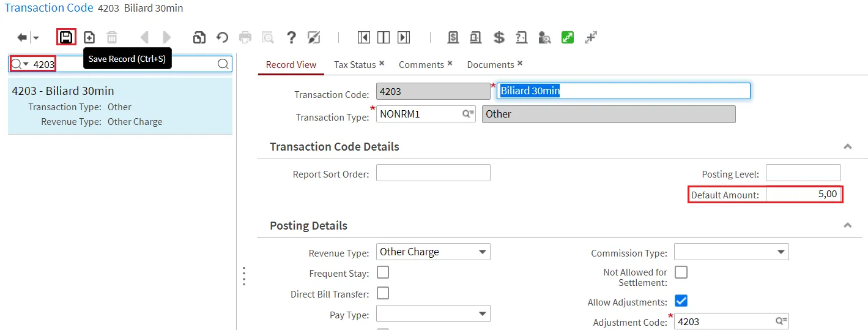The width and height of the screenshot is (868, 330).
Task: Uncheck the Allow Adjustments checkbox
Action: click(681, 301)
